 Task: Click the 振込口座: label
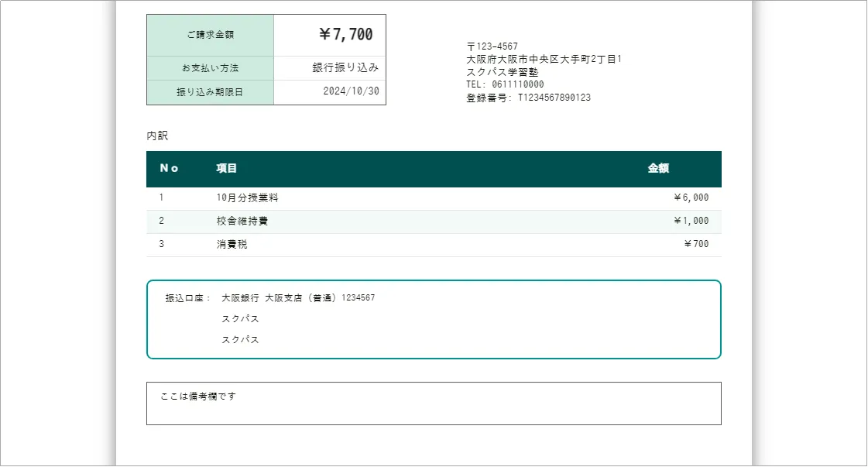[188, 298]
